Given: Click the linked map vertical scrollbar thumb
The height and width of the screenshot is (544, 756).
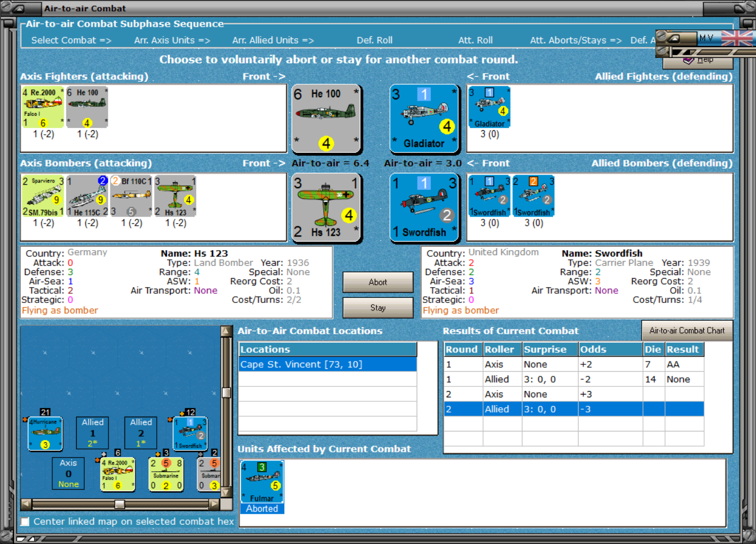Looking at the screenshot, I should tap(226, 393).
